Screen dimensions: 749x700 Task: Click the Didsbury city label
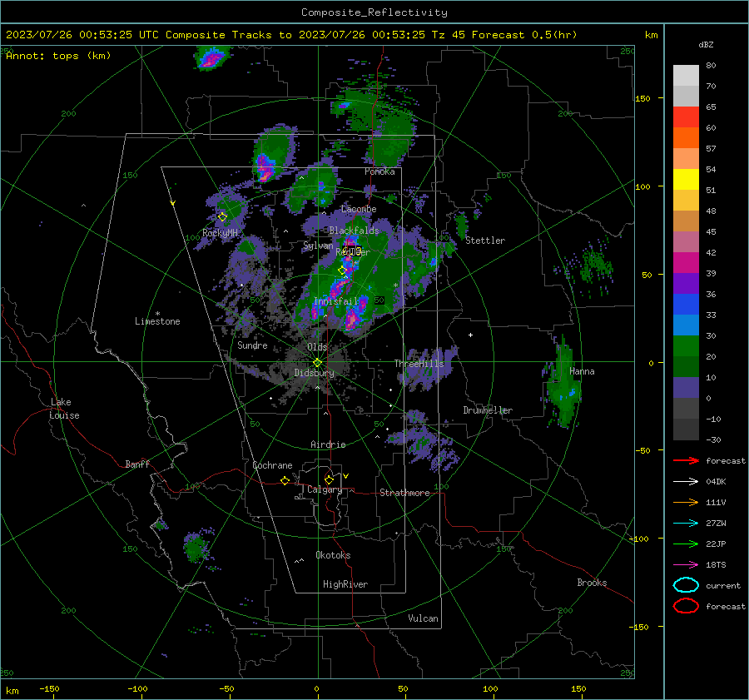coord(314,373)
